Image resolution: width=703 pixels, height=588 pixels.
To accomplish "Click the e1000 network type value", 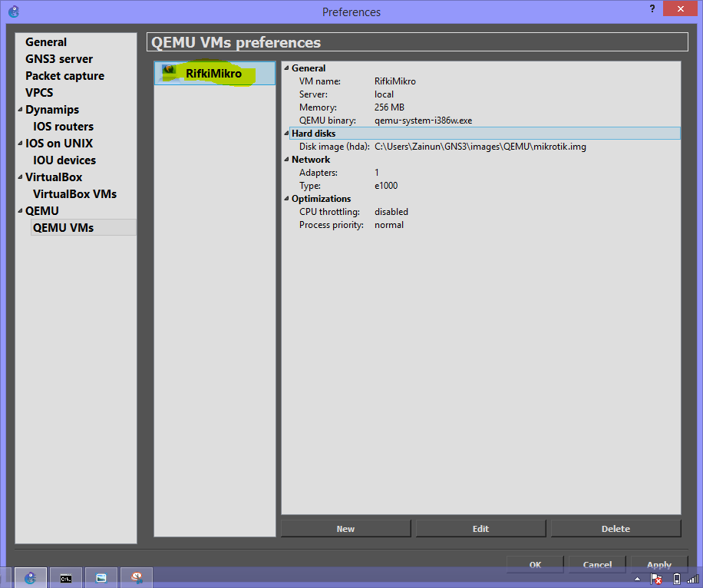I will click(386, 186).
